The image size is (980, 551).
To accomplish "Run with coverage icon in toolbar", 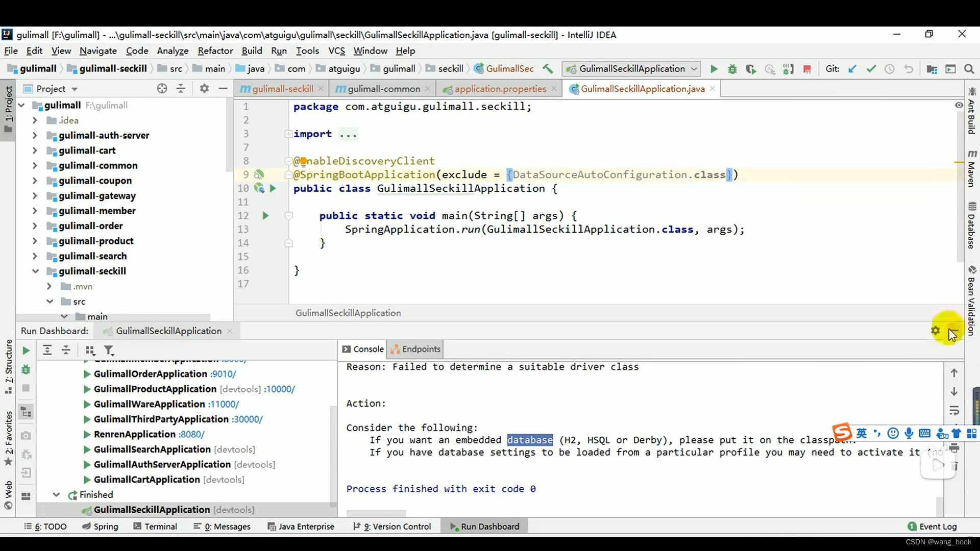I will 751,69.
